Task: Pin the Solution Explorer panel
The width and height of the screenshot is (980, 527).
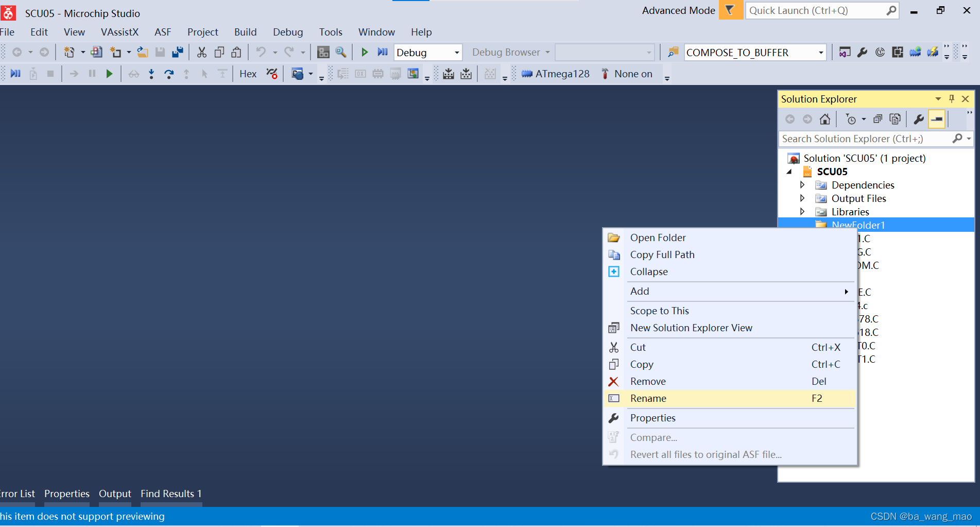Action: pyautogui.click(x=952, y=98)
